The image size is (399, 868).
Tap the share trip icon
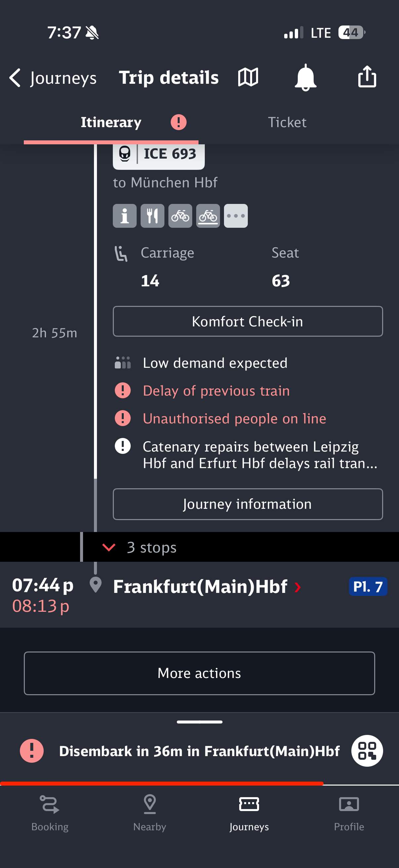[367, 77]
